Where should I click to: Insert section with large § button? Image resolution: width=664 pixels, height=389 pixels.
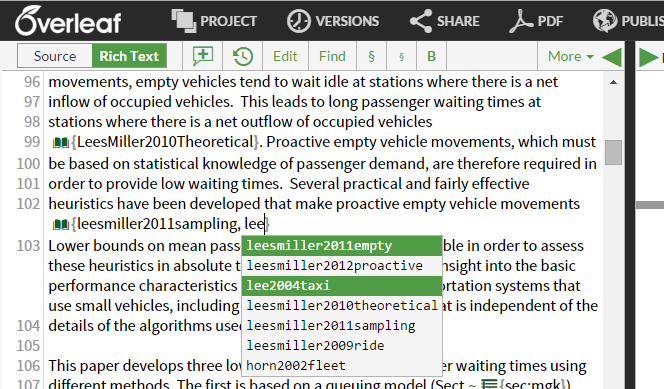pyautogui.click(x=371, y=56)
